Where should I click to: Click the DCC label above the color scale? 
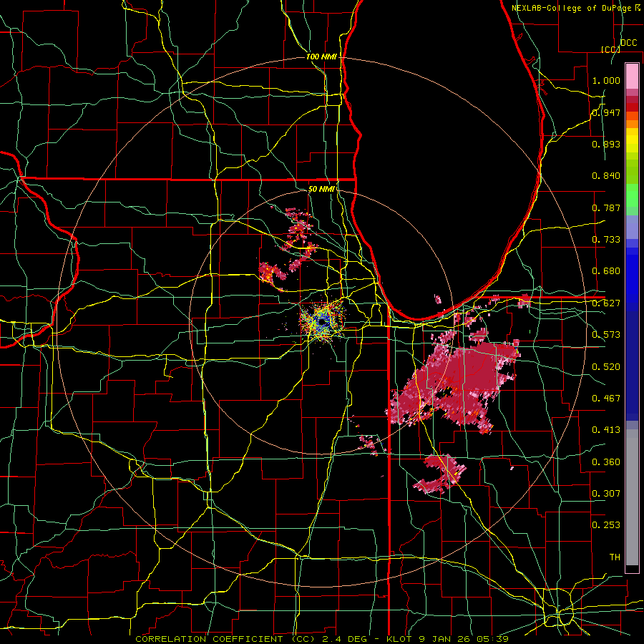coord(629,43)
